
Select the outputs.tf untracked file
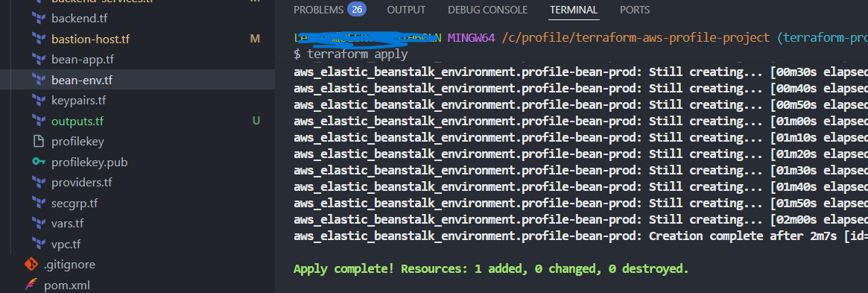77,122
